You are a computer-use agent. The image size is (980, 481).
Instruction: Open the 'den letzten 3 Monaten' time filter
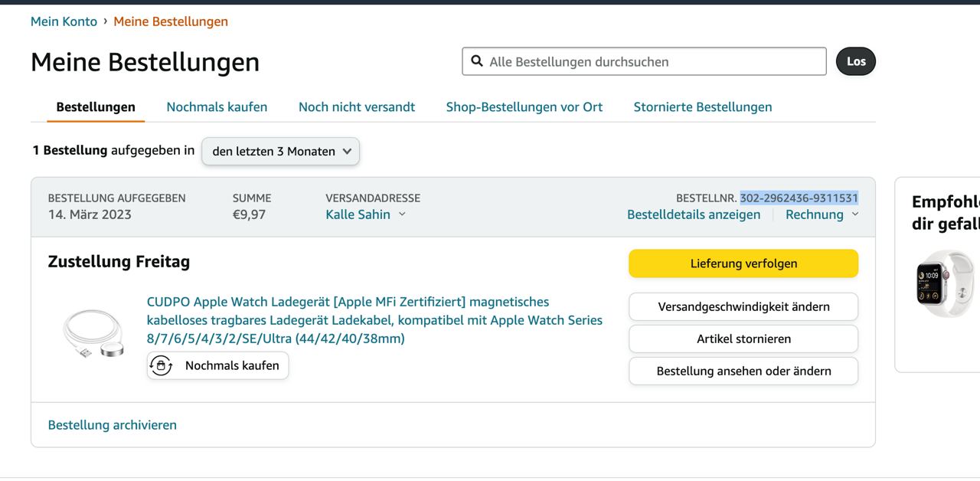coord(280,151)
